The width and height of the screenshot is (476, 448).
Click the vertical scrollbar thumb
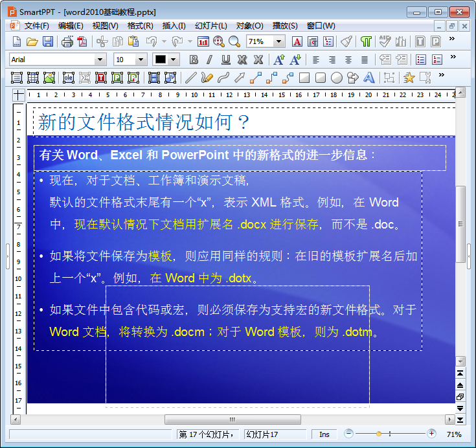tap(460, 224)
